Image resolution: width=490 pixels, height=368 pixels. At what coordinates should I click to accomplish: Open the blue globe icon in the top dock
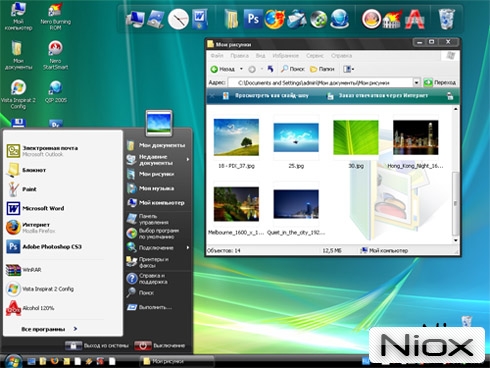pos(340,19)
